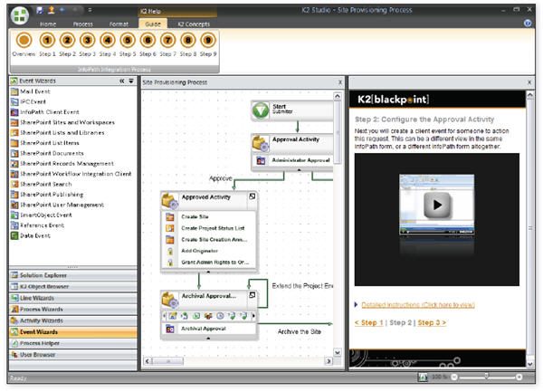Go back to Step 1 link

coord(368,322)
